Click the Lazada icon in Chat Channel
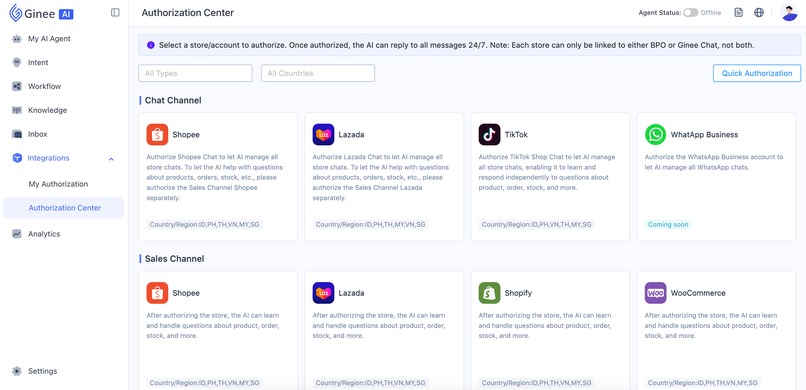The height and width of the screenshot is (390, 806). pos(323,135)
